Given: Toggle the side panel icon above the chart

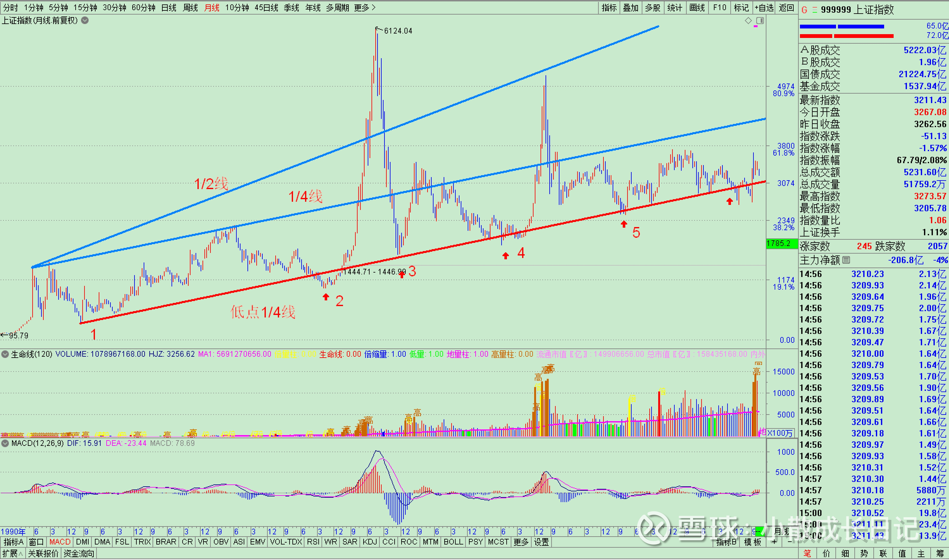Looking at the screenshot, I should [760, 21].
